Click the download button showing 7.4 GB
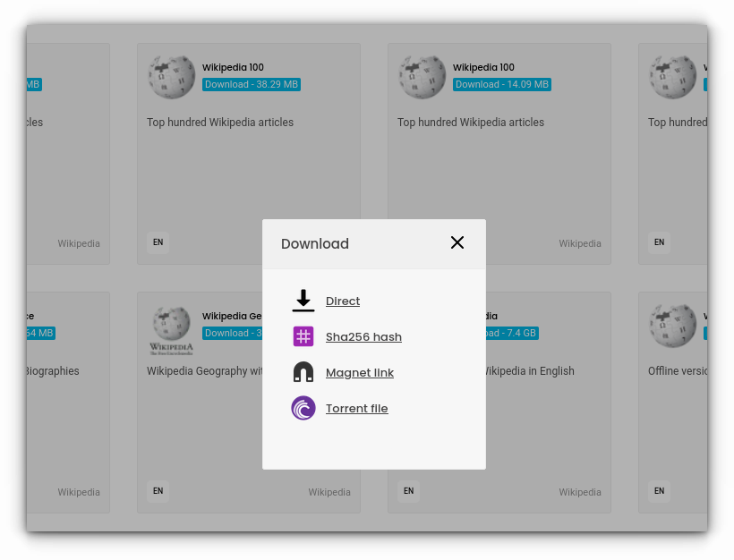This screenshot has width=734, height=560. coord(512,333)
